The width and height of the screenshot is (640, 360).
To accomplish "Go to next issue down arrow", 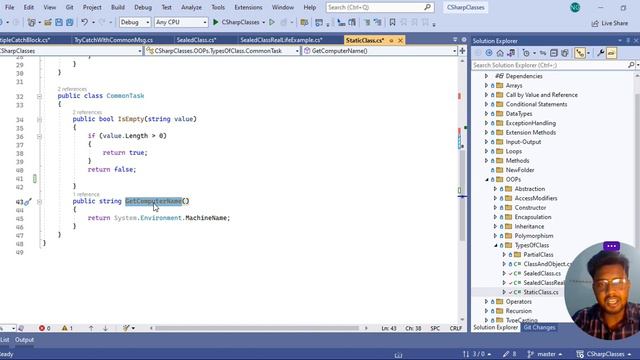I will (x=105, y=328).
